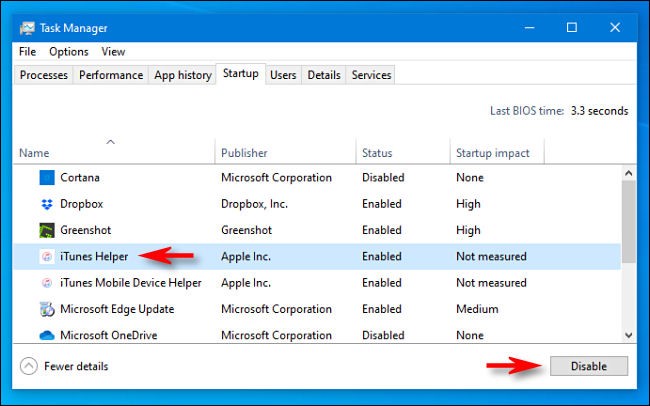650x406 pixels.
Task: Open the Options menu
Action: 68,52
